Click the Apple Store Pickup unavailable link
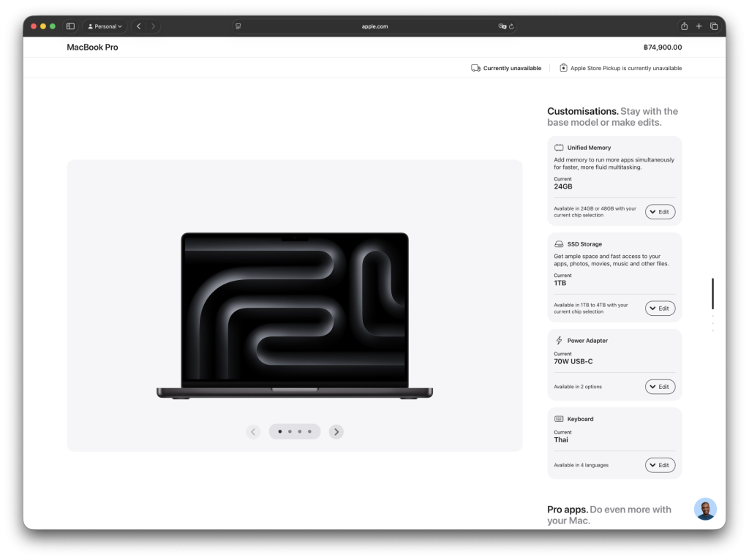 tap(625, 68)
